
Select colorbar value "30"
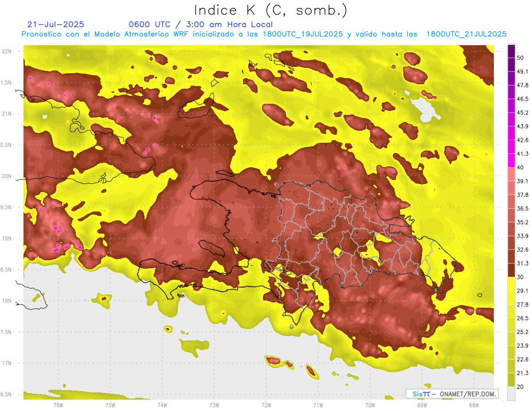(520, 277)
